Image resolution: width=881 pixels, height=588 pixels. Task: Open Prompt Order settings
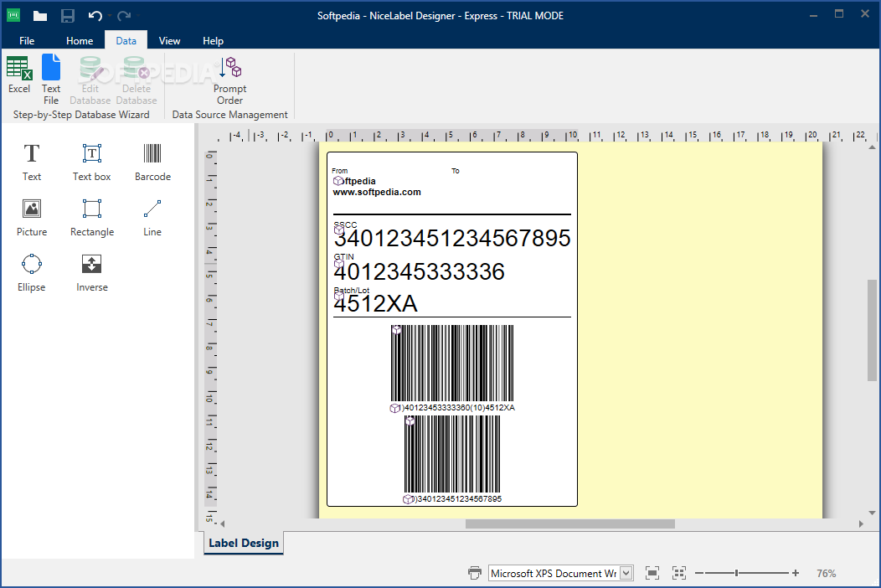click(229, 80)
